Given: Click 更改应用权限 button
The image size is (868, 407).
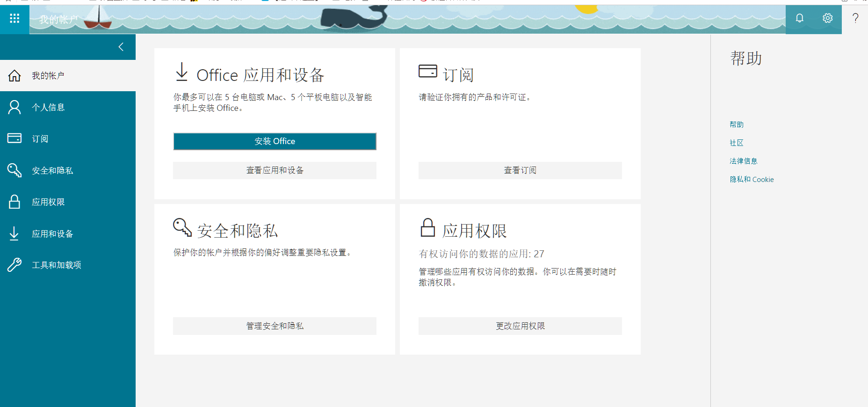Looking at the screenshot, I should (x=520, y=326).
